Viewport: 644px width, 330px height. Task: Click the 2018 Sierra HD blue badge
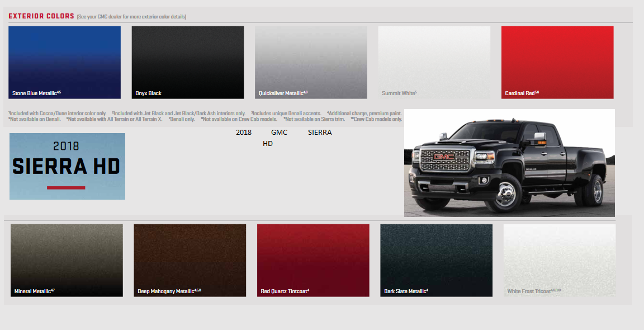67,167
